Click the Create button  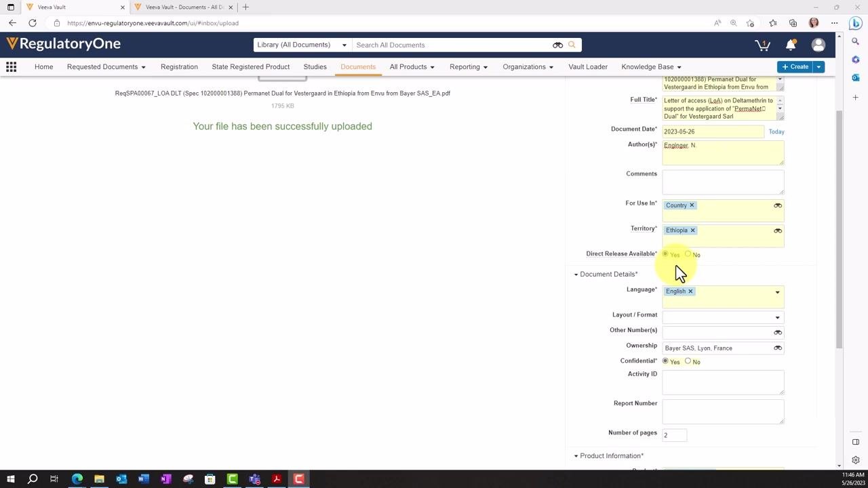[795, 66]
